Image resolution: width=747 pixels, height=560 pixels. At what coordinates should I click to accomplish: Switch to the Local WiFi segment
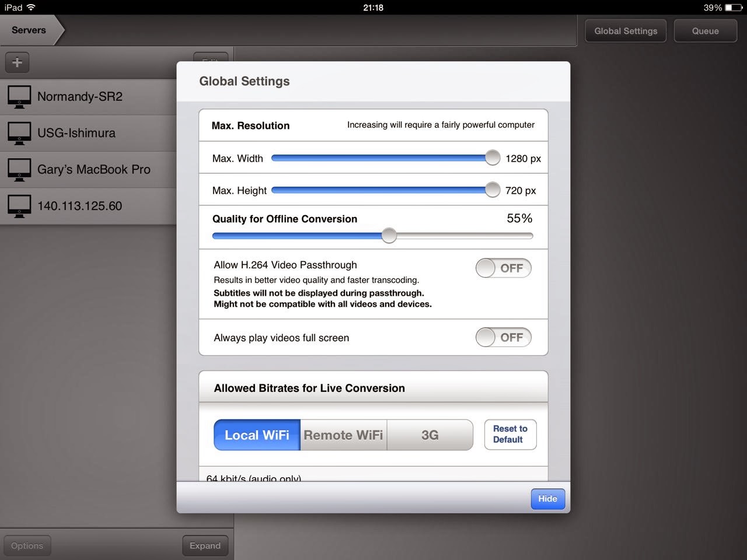pos(257,435)
